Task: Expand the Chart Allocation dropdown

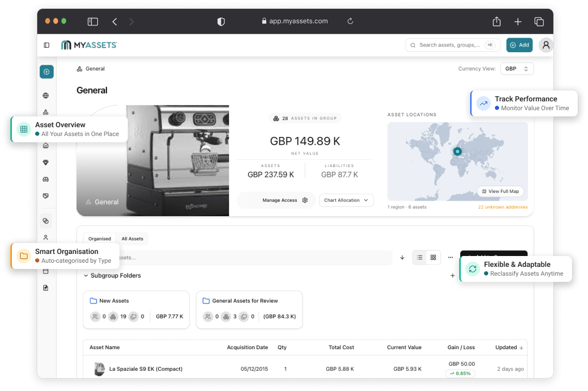Action: (x=346, y=200)
